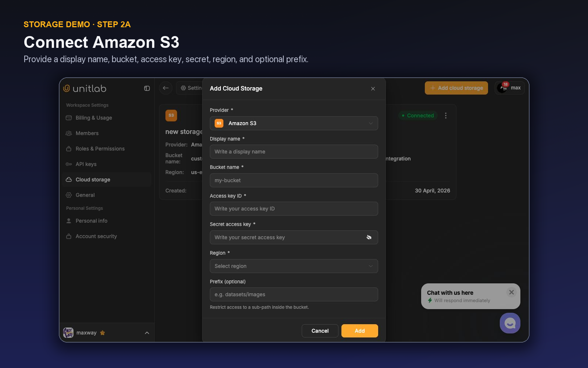This screenshot has width=588, height=368.
Task: Click the star icon next to maxway
Action: [103, 333]
